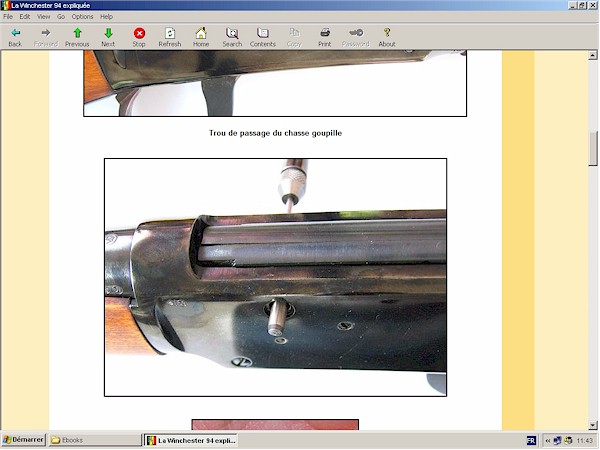
Task: Jump to the Previous page
Action: [x=77, y=37]
